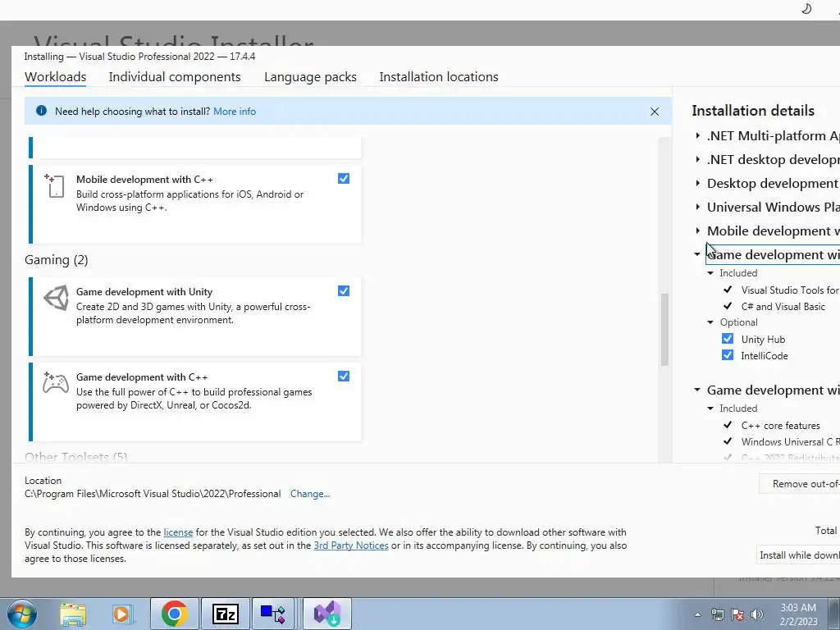Select the Game development with Unity card title

[x=144, y=291]
